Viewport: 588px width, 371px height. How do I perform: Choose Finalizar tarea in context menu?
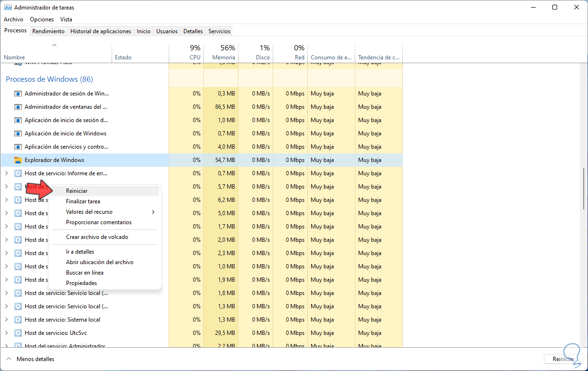[105, 201]
